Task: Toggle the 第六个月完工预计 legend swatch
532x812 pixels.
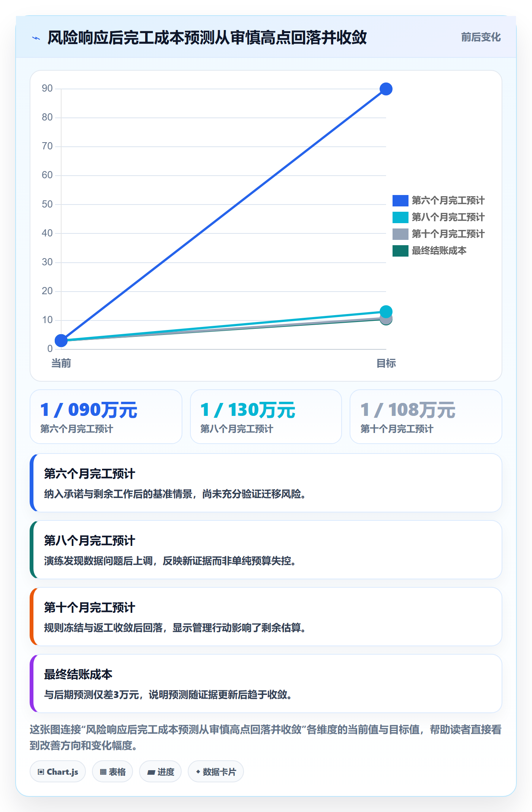Action: [400, 200]
